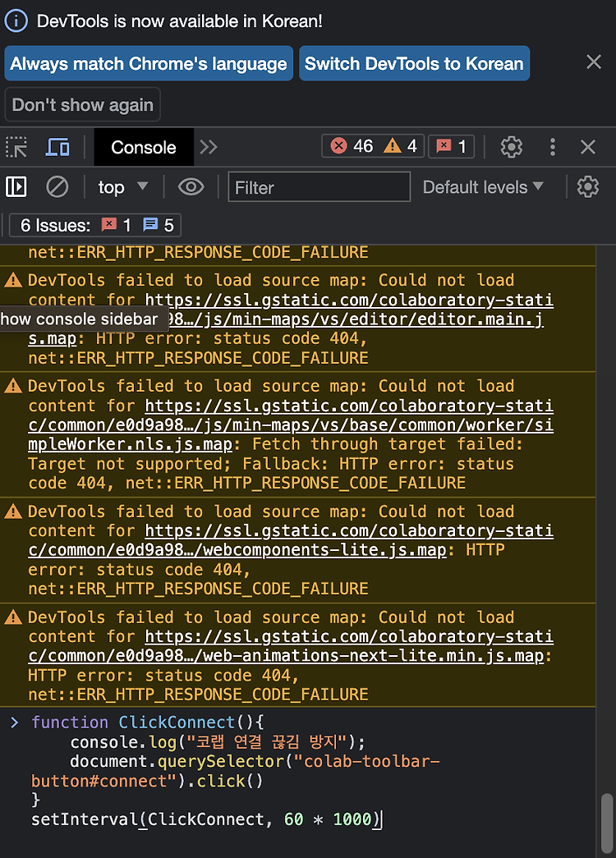Screen dimensions: 616x858
Task: Click the warning icon of the editor.main.js.map message
Action: 13,280
